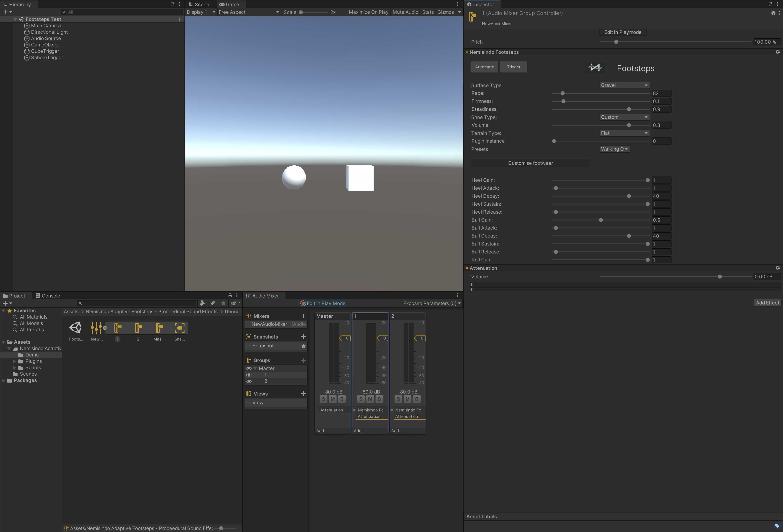Toggle visibility of Master group

tap(249, 369)
